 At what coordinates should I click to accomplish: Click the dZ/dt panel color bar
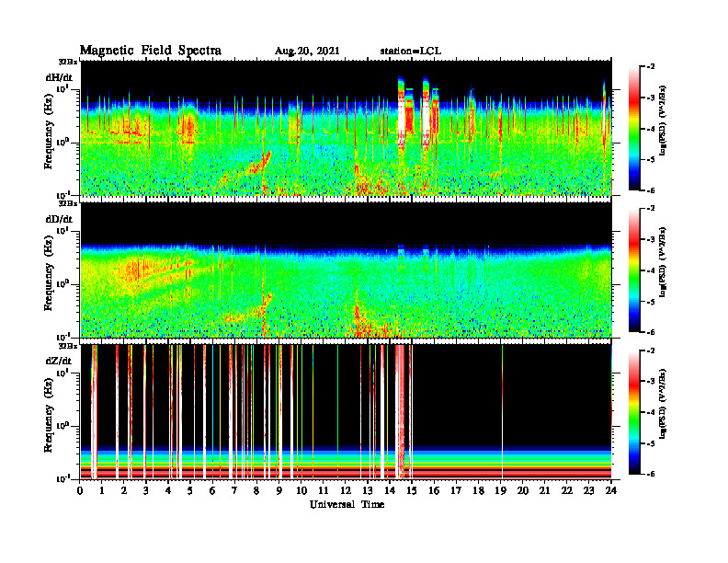tap(634, 412)
